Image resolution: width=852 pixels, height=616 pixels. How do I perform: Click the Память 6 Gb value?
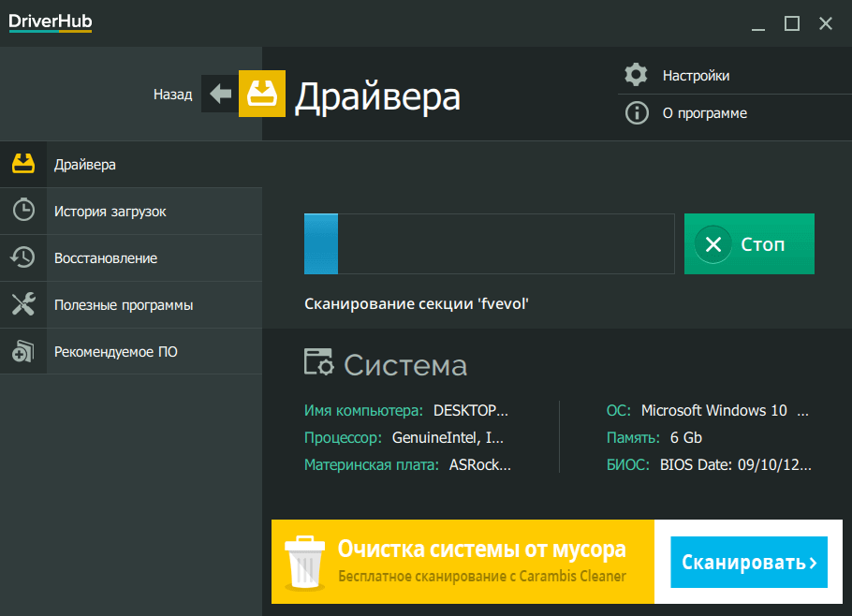click(x=685, y=437)
